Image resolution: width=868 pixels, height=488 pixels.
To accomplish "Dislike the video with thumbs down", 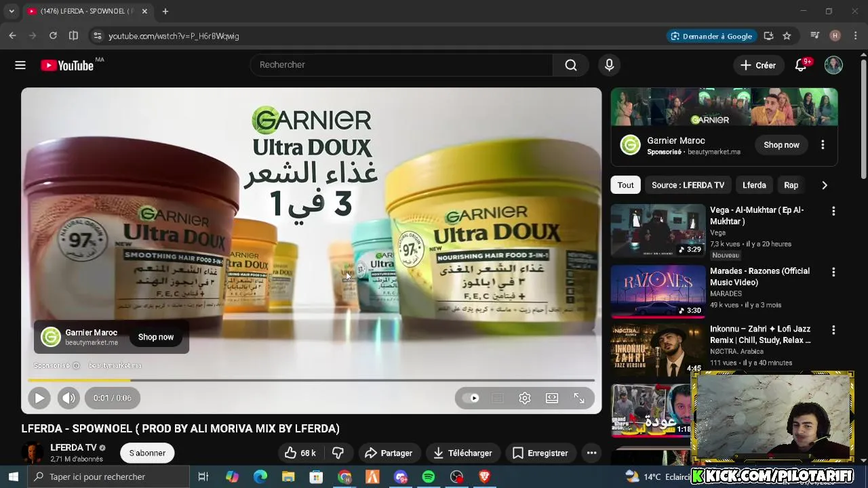I will click(x=338, y=453).
